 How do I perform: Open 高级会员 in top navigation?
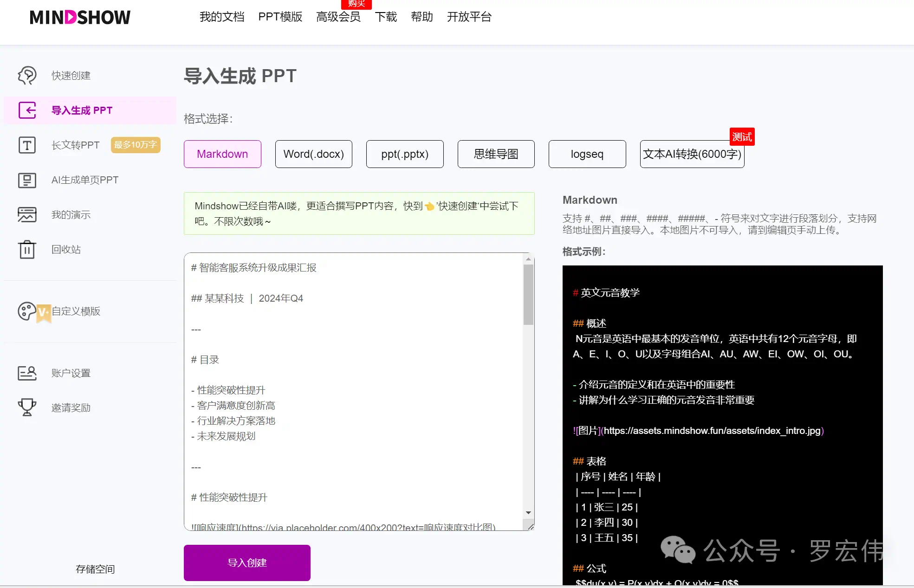pyautogui.click(x=338, y=17)
